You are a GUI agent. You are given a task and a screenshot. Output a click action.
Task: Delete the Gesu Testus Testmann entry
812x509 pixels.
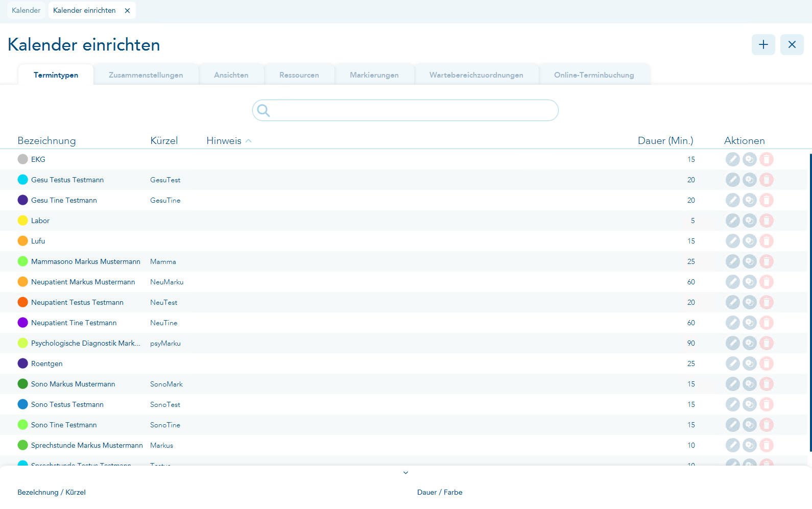[x=766, y=180]
